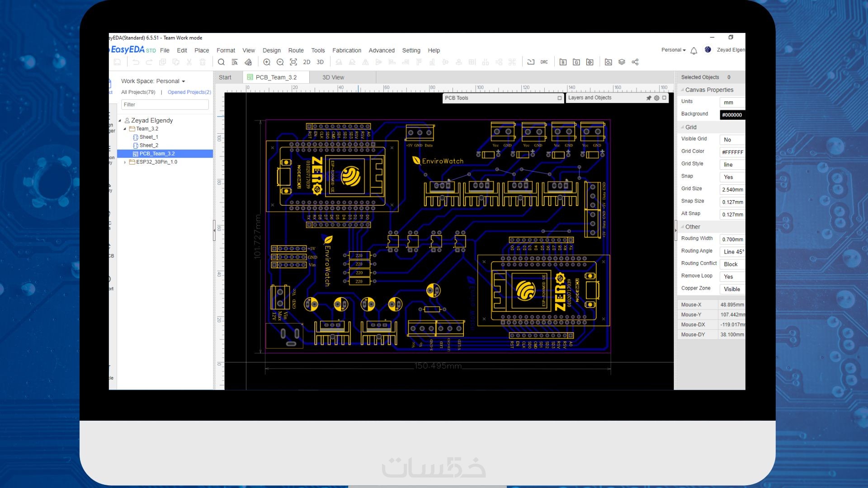Open the layers stack toolbar icon
This screenshot has height=488, width=868.
622,62
